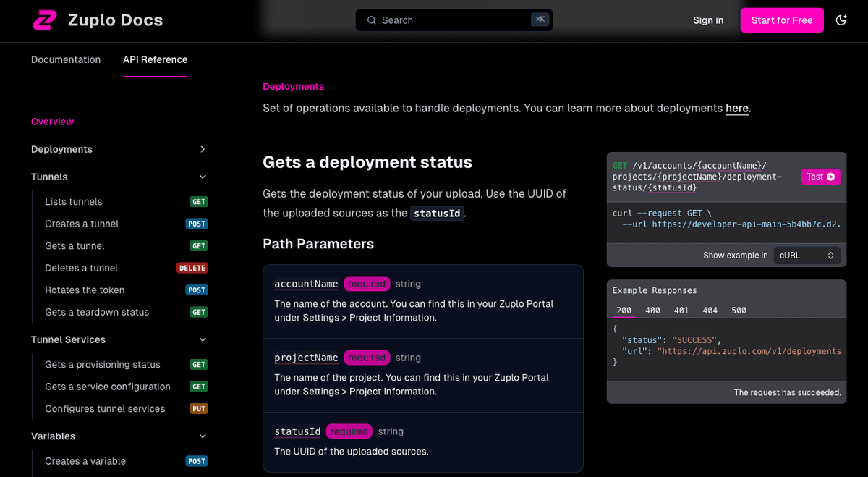The height and width of the screenshot is (477, 868).
Task: Select the 500 example response tab
Action: tap(739, 310)
